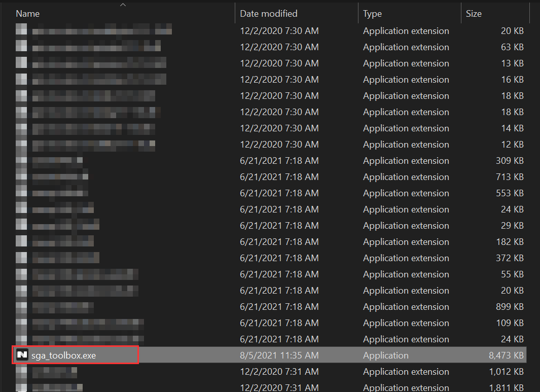
Task: Click the icon beside the 63 KB file
Action: (21, 46)
